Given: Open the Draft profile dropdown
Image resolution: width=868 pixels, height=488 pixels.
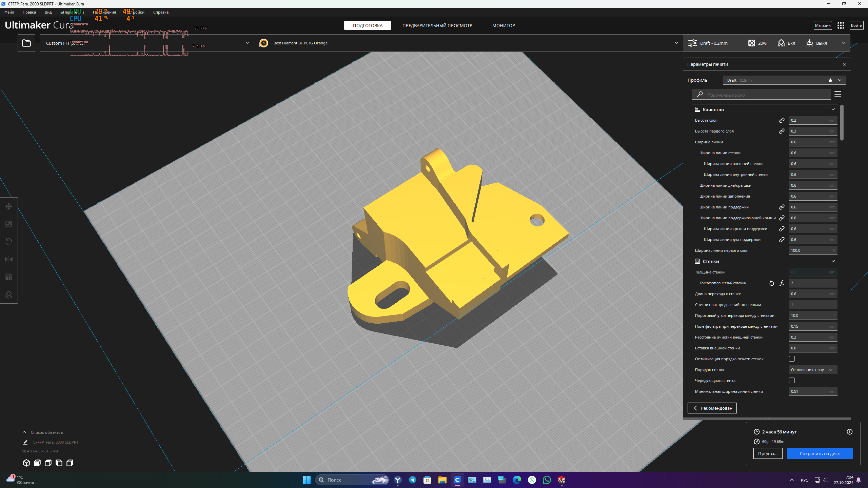Looking at the screenshot, I should 784,80.
